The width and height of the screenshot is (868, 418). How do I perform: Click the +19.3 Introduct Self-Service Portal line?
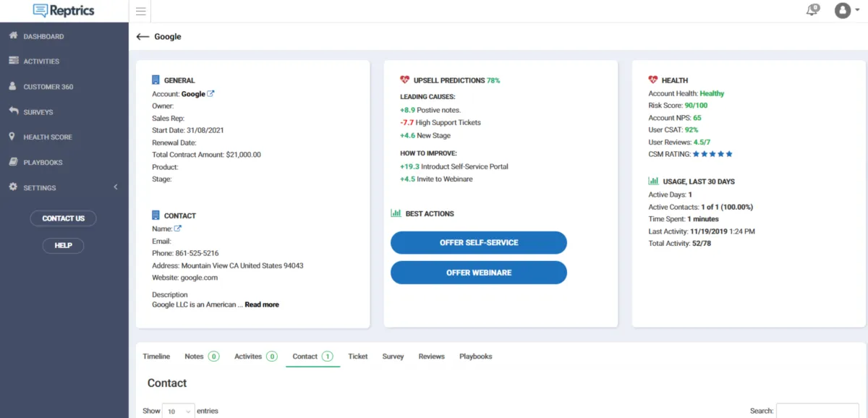click(454, 166)
